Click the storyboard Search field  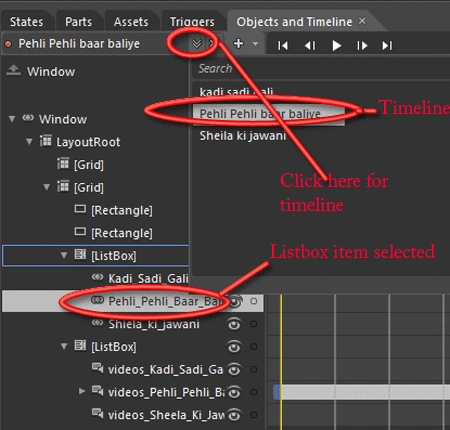pyautogui.click(x=321, y=69)
